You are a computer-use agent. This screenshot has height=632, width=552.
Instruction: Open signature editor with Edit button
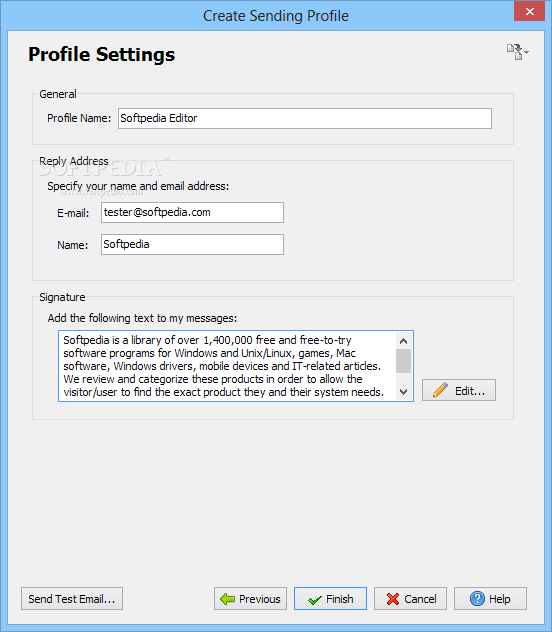click(459, 390)
